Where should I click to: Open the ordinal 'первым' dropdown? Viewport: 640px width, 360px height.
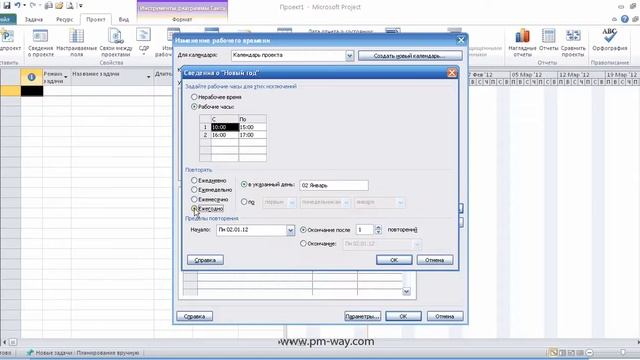(x=292, y=202)
